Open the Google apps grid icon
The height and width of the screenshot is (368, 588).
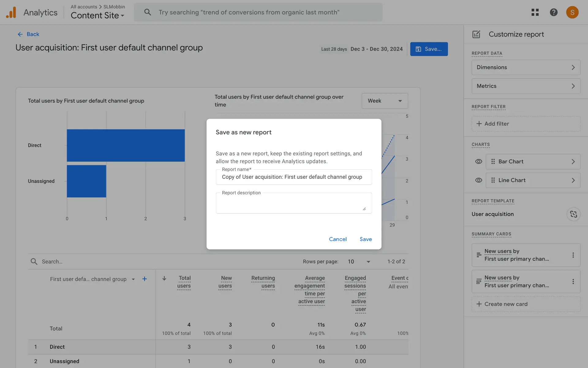[535, 12]
